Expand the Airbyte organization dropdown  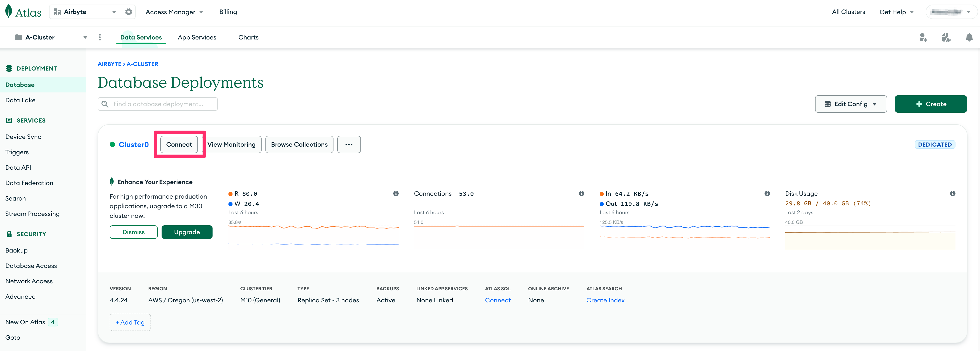tap(114, 12)
